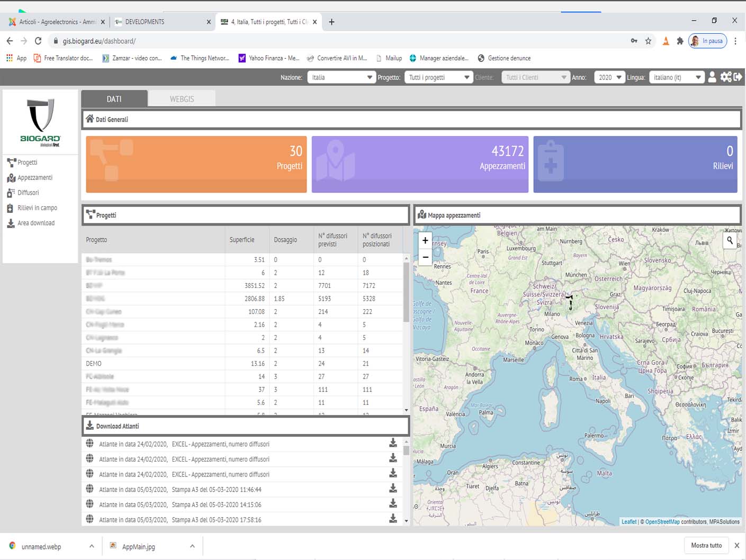Reload the dashboard page

click(x=38, y=41)
